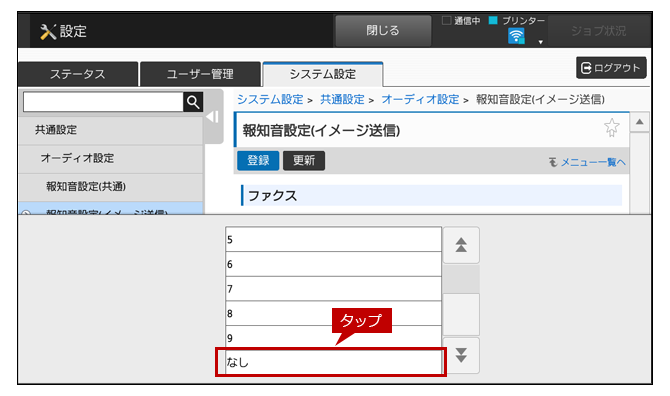Select option 7 in the list
Image resolution: width=670 pixels, height=396 pixels.
point(333,289)
